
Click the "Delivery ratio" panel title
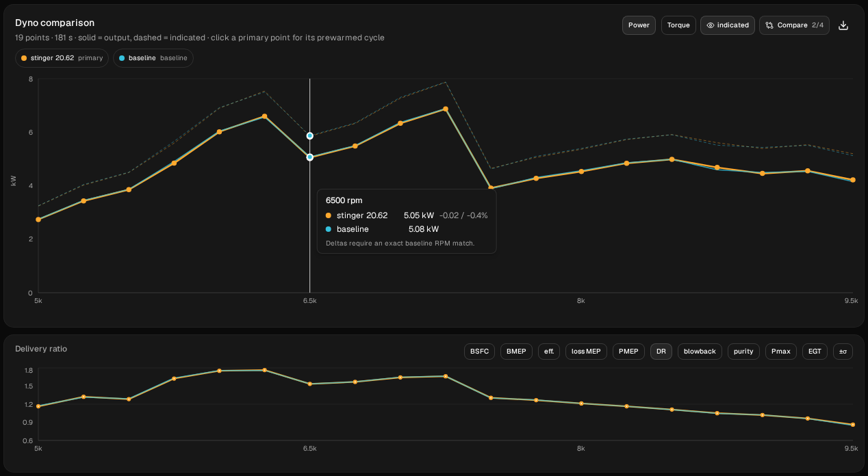pyautogui.click(x=41, y=349)
